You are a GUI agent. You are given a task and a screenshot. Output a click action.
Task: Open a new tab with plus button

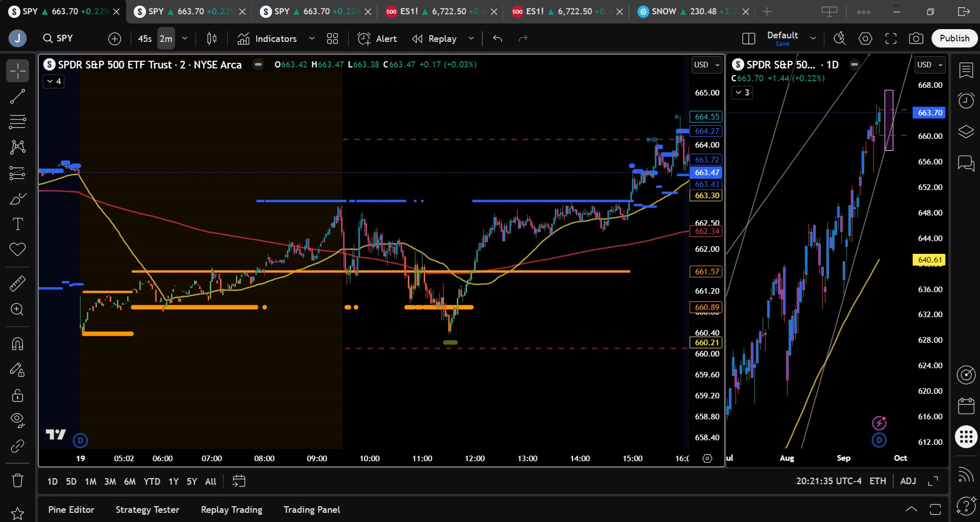pos(767,12)
